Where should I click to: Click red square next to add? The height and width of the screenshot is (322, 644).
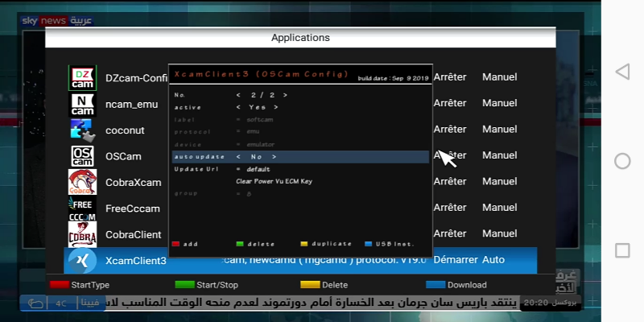coord(175,244)
